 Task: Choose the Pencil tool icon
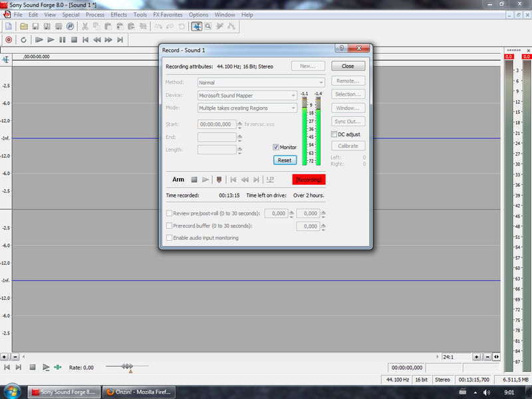pyautogui.click(x=219, y=27)
